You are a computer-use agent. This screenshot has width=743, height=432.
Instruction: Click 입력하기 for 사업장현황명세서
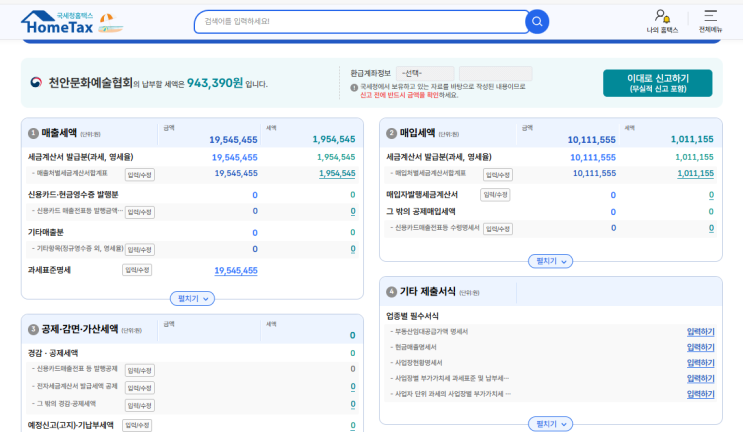click(700, 363)
